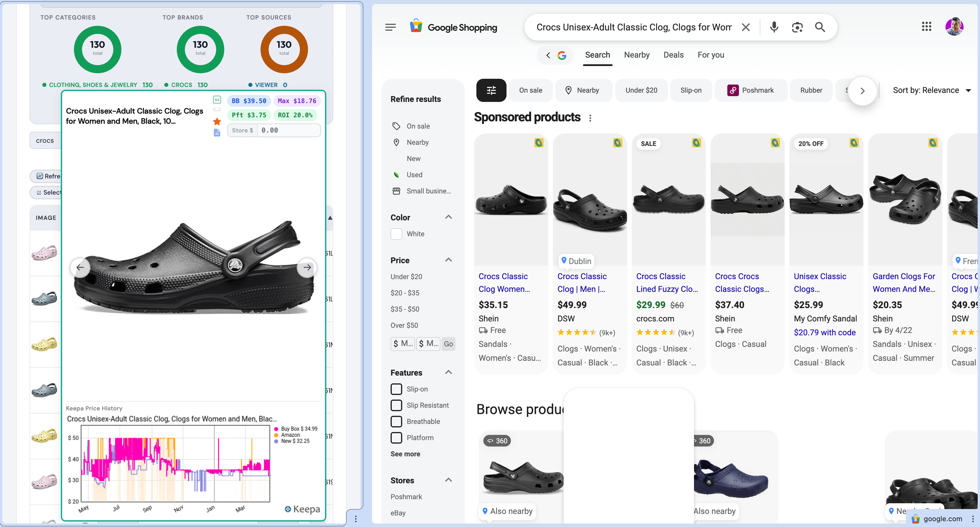Screen dimensions: 980x527
Task: Collapse the Stores section
Action: [x=449, y=480]
